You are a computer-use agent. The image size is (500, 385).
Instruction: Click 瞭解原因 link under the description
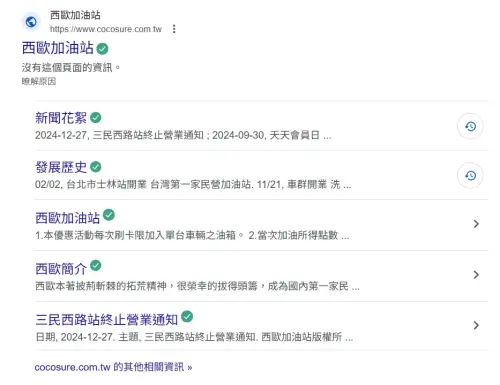(39, 81)
